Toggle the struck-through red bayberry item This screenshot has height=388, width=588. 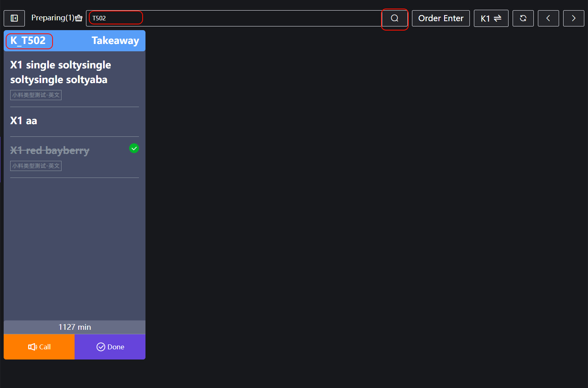50,151
